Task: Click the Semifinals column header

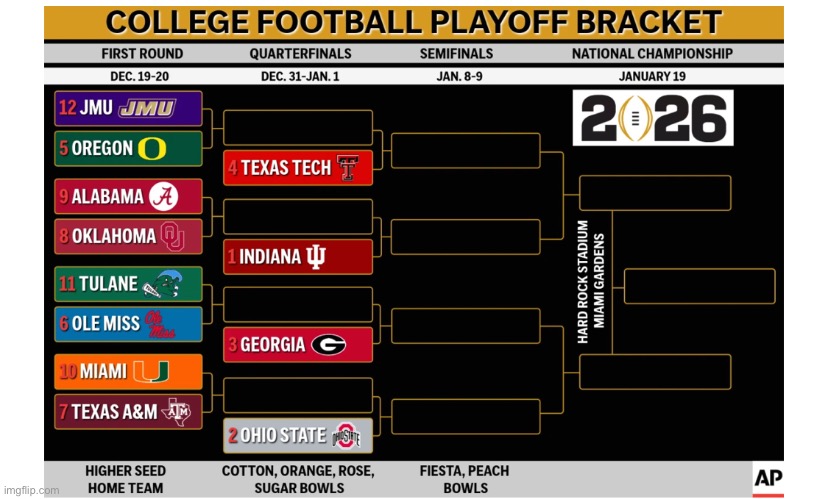Action: [x=456, y=54]
